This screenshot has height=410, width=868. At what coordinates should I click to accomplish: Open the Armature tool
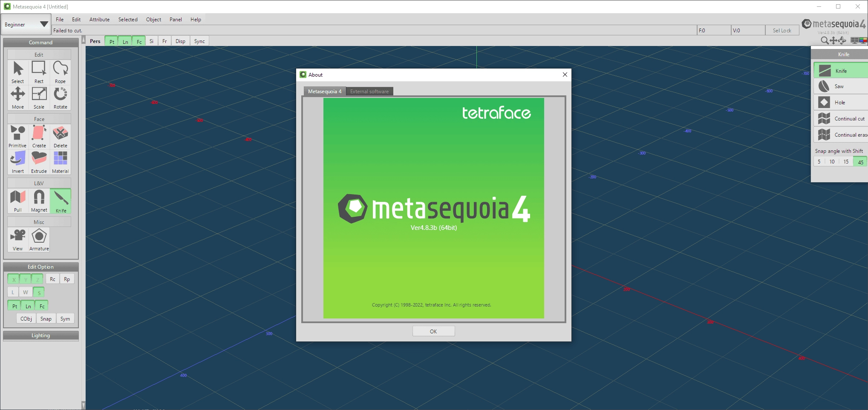tap(39, 240)
